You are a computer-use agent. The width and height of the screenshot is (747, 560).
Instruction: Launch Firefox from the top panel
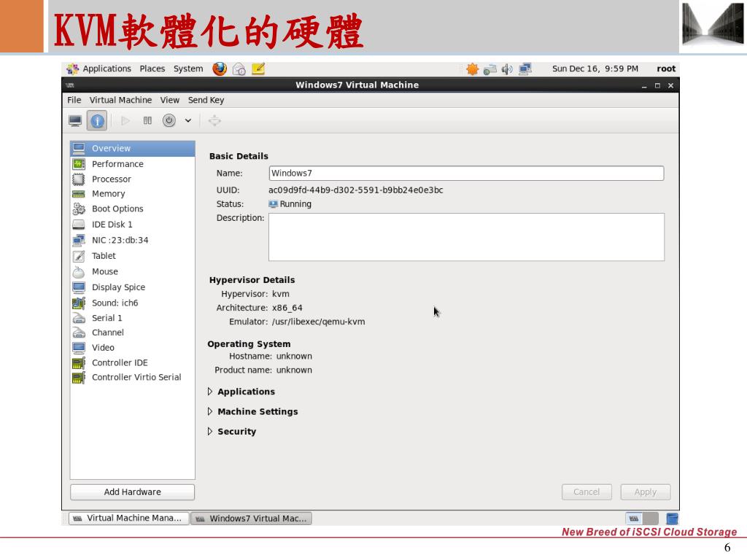point(220,69)
